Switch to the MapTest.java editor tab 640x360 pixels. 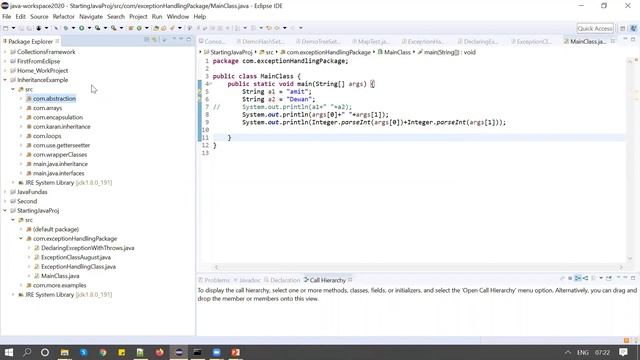pyautogui.click(x=371, y=42)
